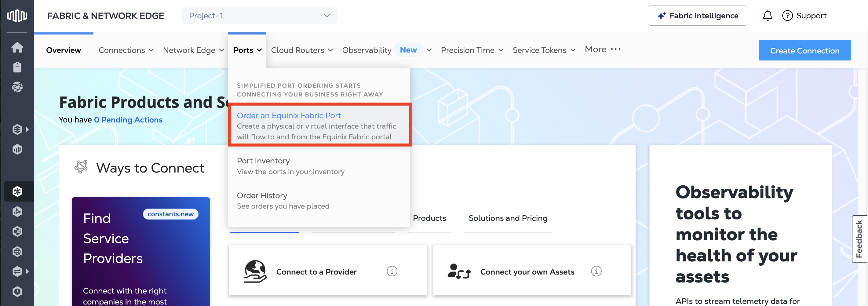The height and width of the screenshot is (306, 868).
Task: Expand the Service Tokens dropdown
Action: tap(544, 50)
